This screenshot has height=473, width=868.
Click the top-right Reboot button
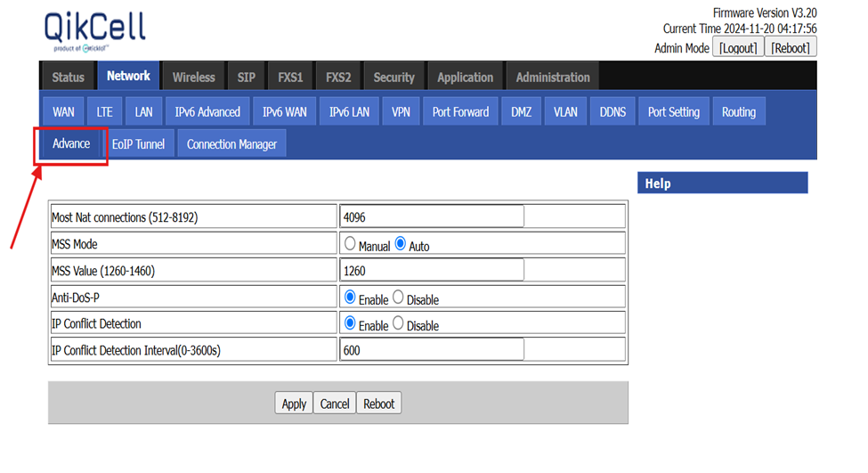coord(791,48)
